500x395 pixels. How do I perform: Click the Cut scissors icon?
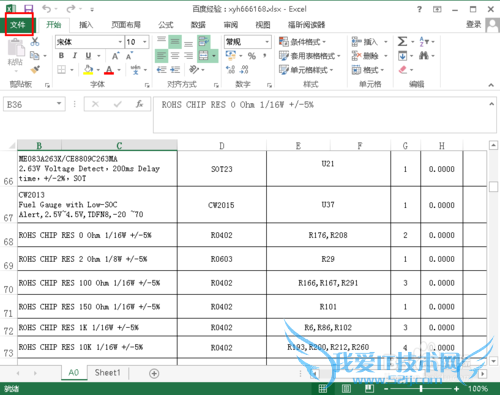[35, 42]
